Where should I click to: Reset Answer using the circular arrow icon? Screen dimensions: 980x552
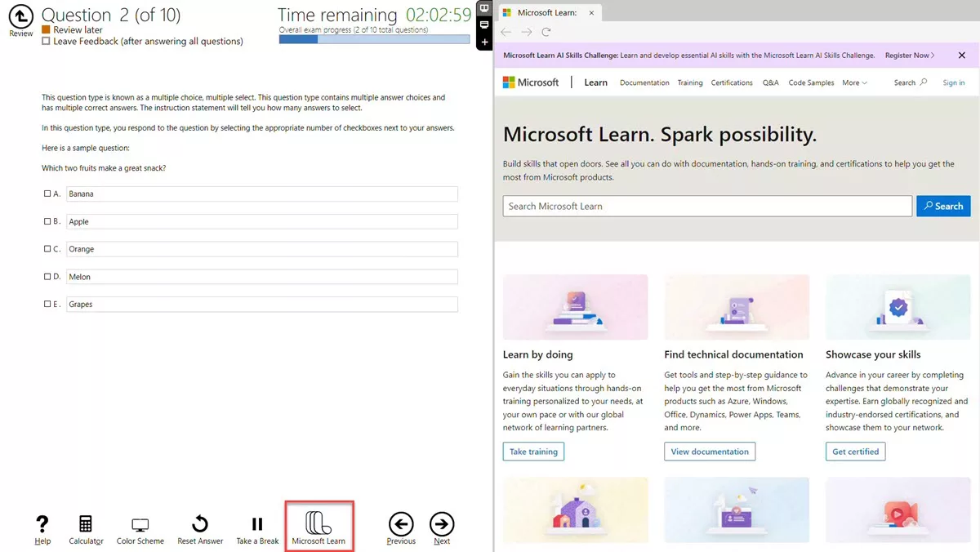(200, 524)
